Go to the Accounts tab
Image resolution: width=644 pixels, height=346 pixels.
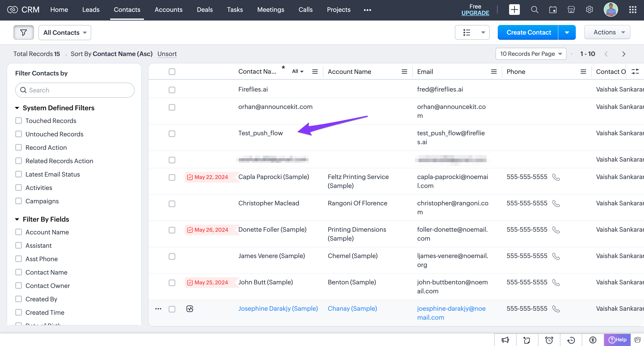[169, 10]
